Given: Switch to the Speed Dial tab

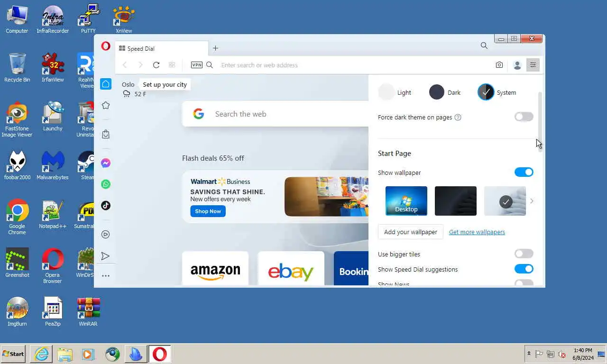Looking at the screenshot, I should pyautogui.click(x=161, y=48).
